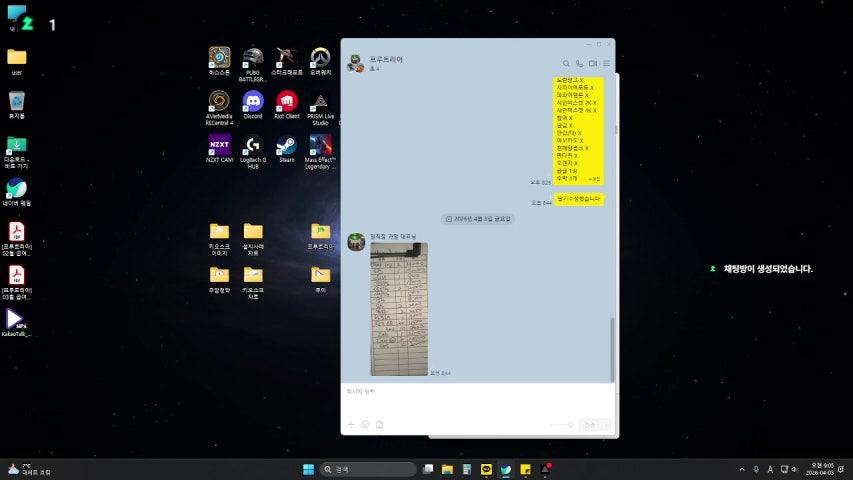Expand the arrow next to the send button

click(606, 425)
